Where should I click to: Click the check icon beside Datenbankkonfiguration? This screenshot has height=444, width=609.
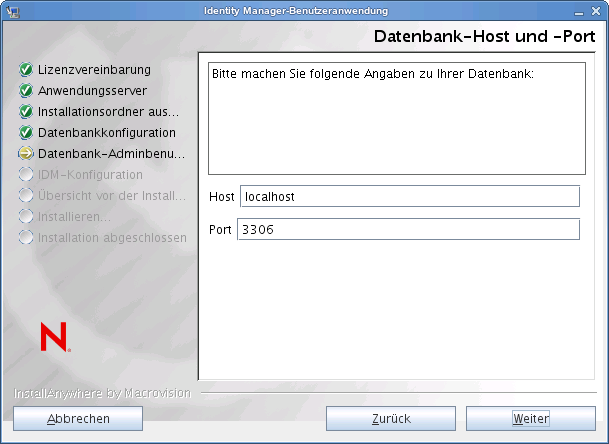pos(26,132)
